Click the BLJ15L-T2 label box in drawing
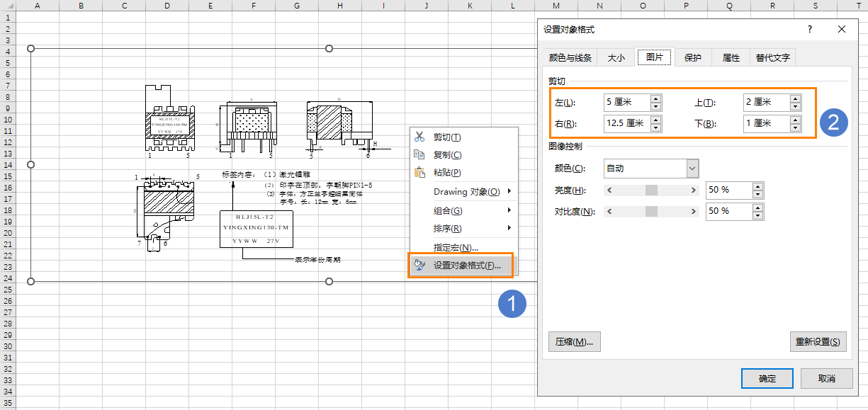 pos(257,229)
